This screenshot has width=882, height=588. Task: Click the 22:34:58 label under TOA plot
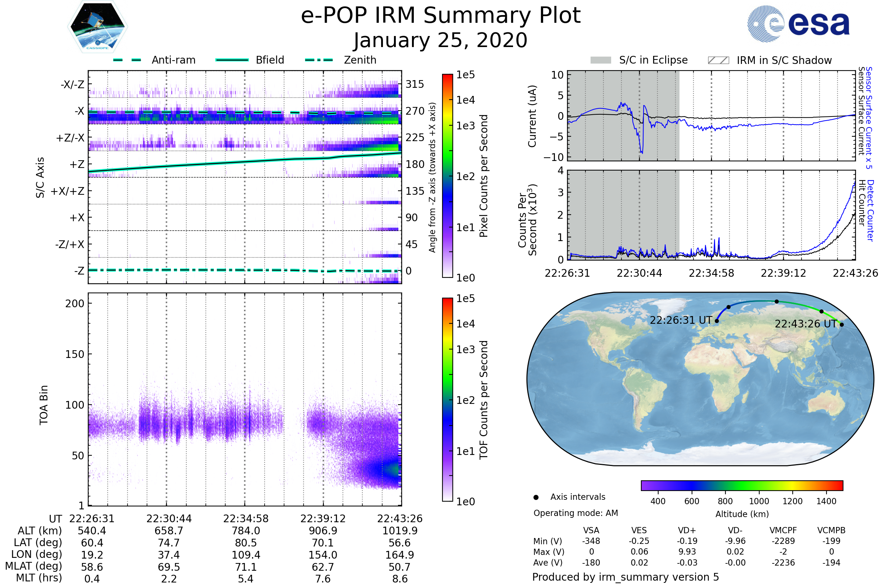click(245, 519)
